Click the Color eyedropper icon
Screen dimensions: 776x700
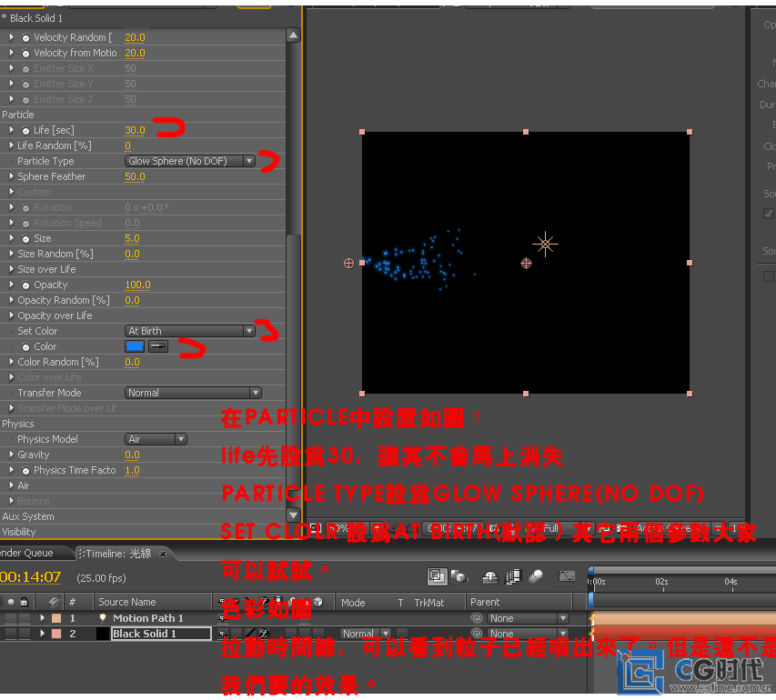pyautogui.click(x=158, y=346)
